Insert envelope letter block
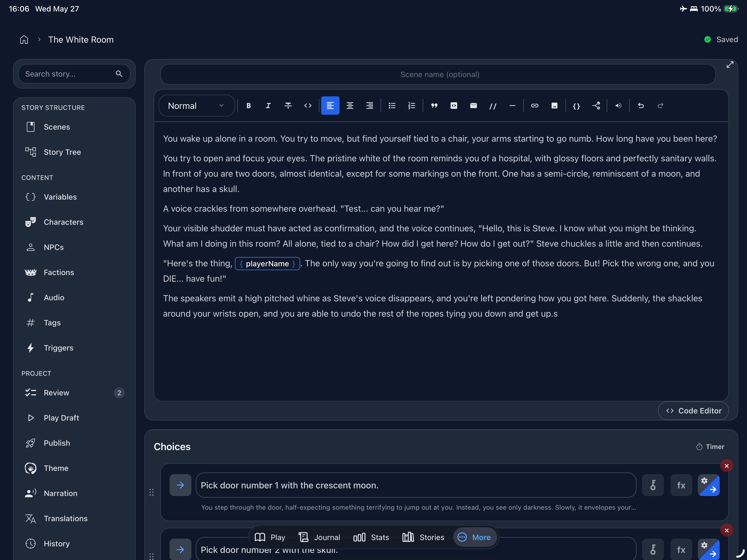Image resolution: width=747 pixels, height=560 pixels. (474, 106)
